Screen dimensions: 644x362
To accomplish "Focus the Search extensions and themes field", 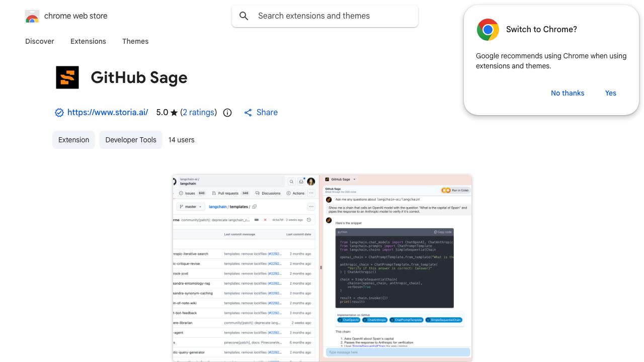I will pyautogui.click(x=325, y=16).
